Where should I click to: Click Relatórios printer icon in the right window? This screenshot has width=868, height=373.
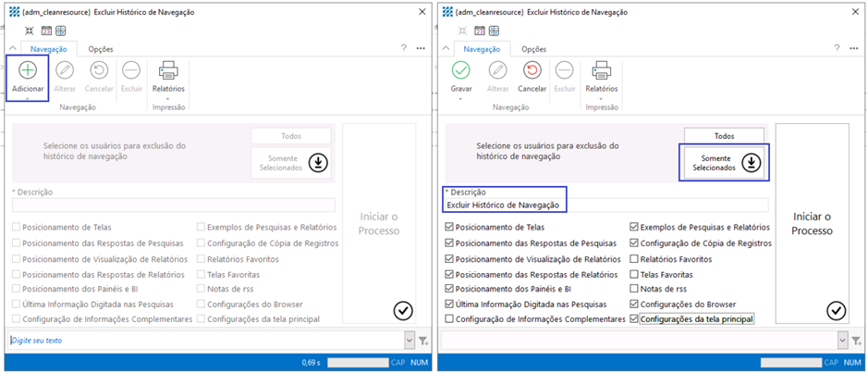pyautogui.click(x=602, y=70)
